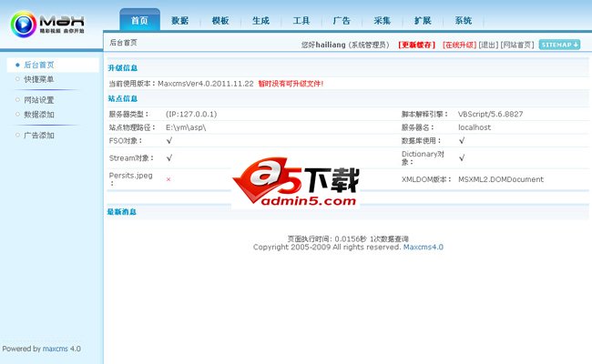Screen dimensions: 592x364
Task: Click the Maxcms4.0 copyright link
Action: click(x=424, y=248)
